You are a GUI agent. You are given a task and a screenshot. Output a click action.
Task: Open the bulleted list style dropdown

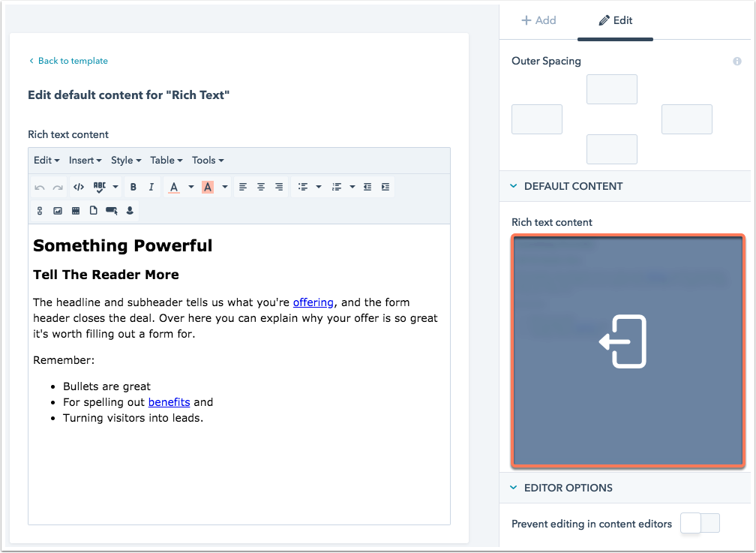pos(318,187)
